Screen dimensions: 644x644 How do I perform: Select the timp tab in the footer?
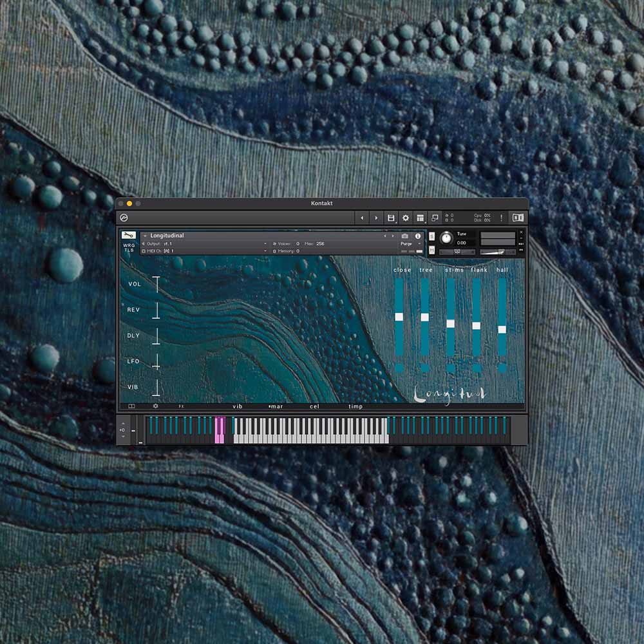(x=355, y=406)
